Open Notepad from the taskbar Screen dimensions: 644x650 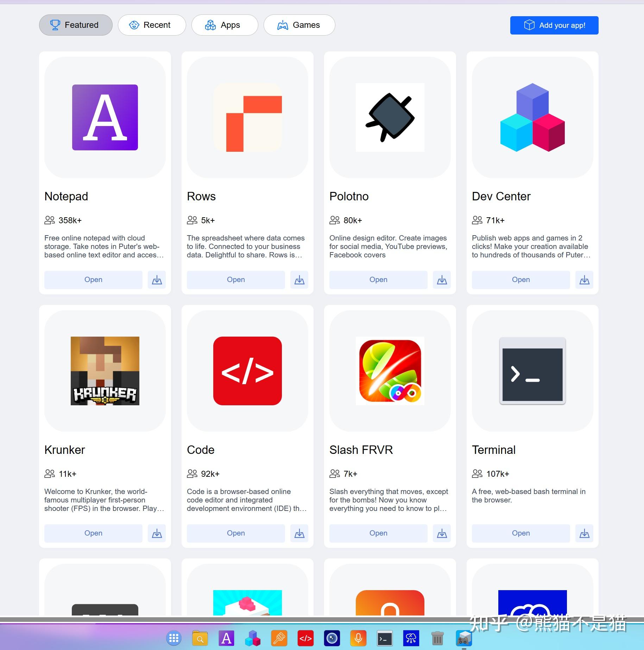(227, 638)
